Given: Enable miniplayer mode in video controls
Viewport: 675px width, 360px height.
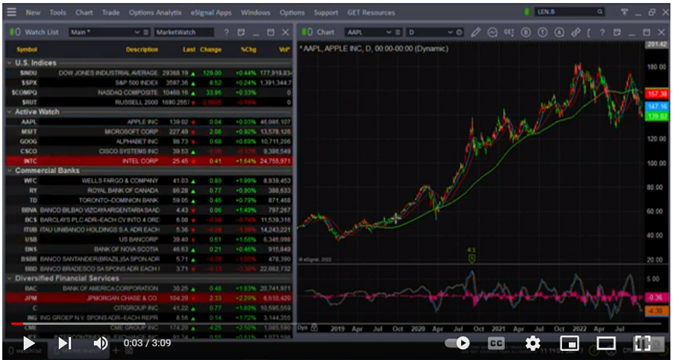Looking at the screenshot, I should coord(569,343).
